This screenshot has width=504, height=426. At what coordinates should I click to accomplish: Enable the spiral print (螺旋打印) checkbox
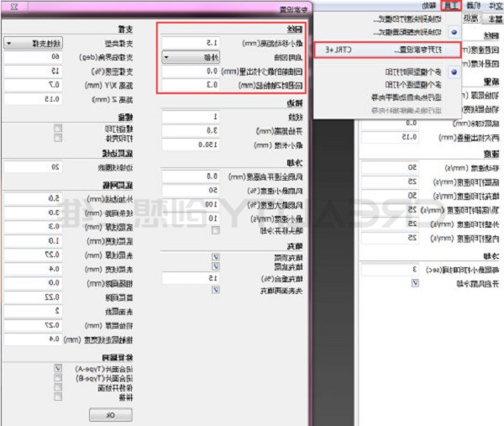pos(57,127)
